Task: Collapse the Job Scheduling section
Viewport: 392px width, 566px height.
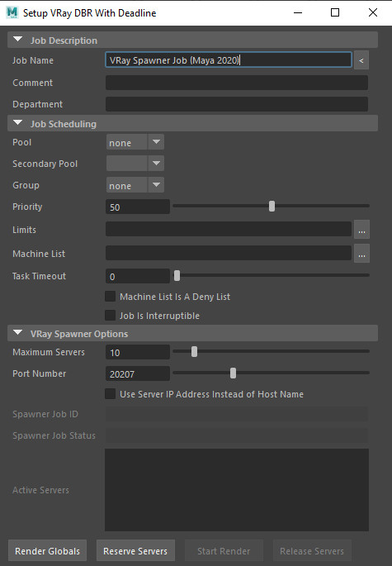Action: click(17, 123)
